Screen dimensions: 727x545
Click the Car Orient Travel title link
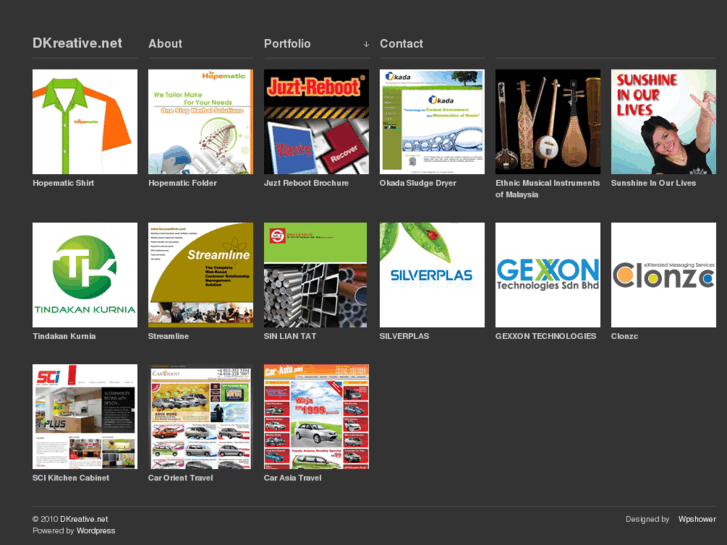tap(180, 478)
